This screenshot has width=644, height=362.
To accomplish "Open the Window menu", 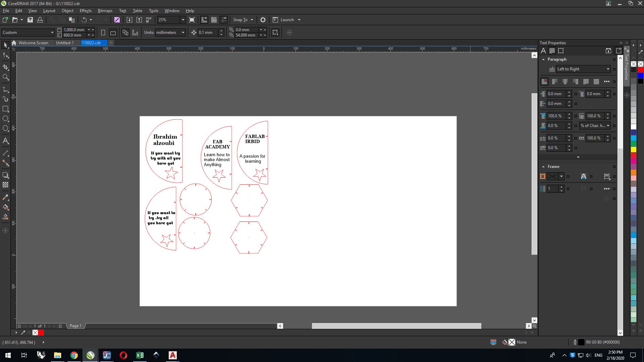I will pyautogui.click(x=172, y=11).
